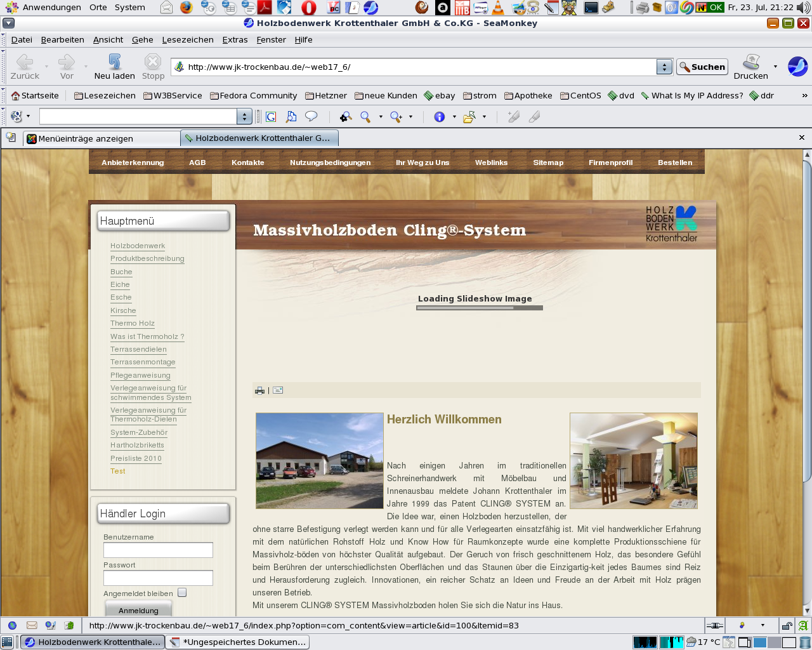Open Preisliste 2010 link
This screenshot has height=650, width=812.
tap(136, 458)
